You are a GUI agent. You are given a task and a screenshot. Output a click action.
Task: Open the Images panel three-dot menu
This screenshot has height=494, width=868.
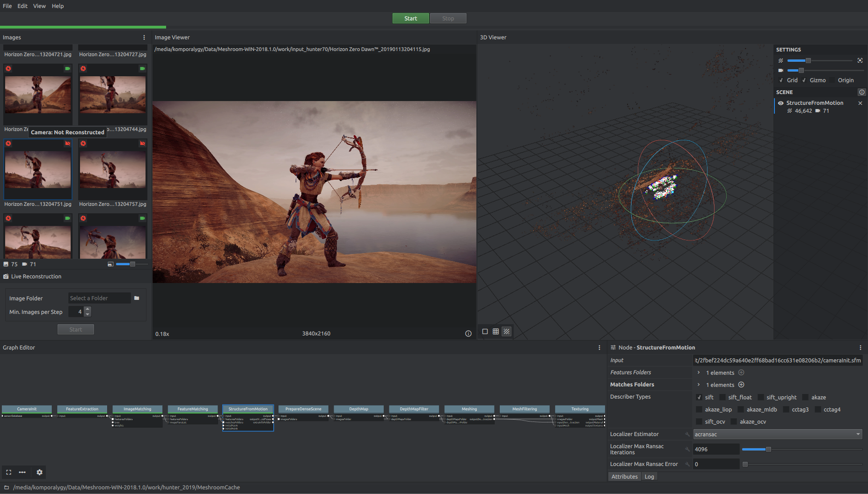144,37
